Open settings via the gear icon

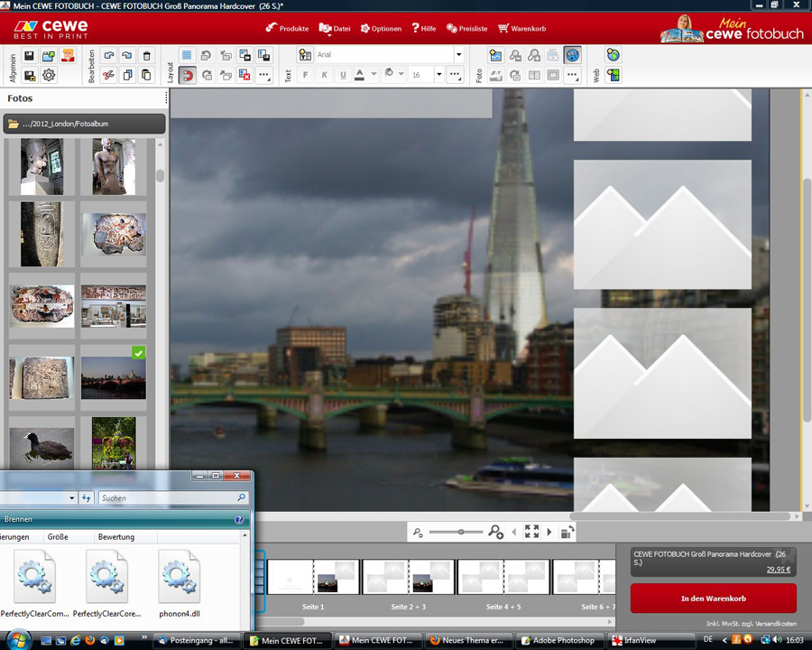coord(49,75)
